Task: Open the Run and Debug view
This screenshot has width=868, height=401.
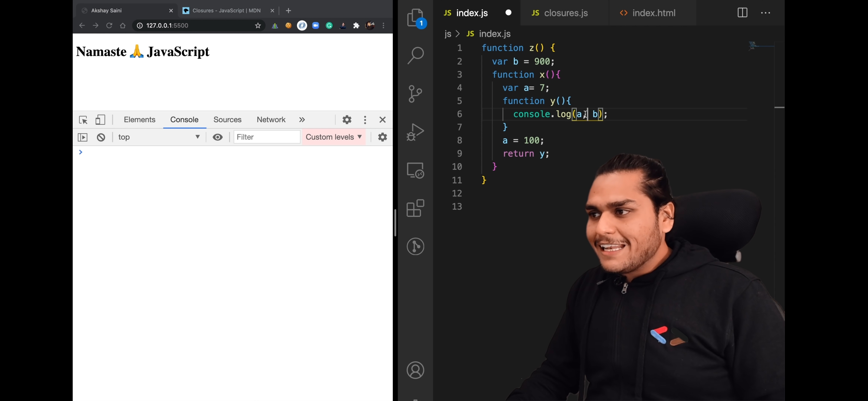Action: pyautogui.click(x=415, y=132)
